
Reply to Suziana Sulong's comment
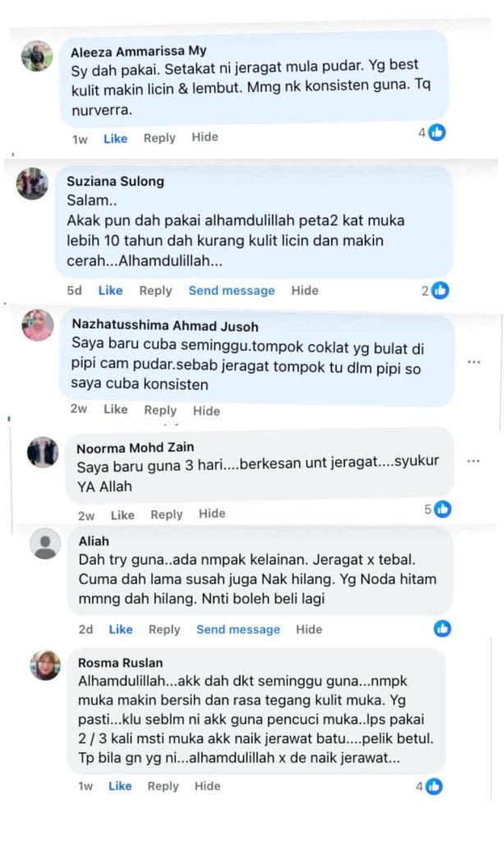pos(155,290)
